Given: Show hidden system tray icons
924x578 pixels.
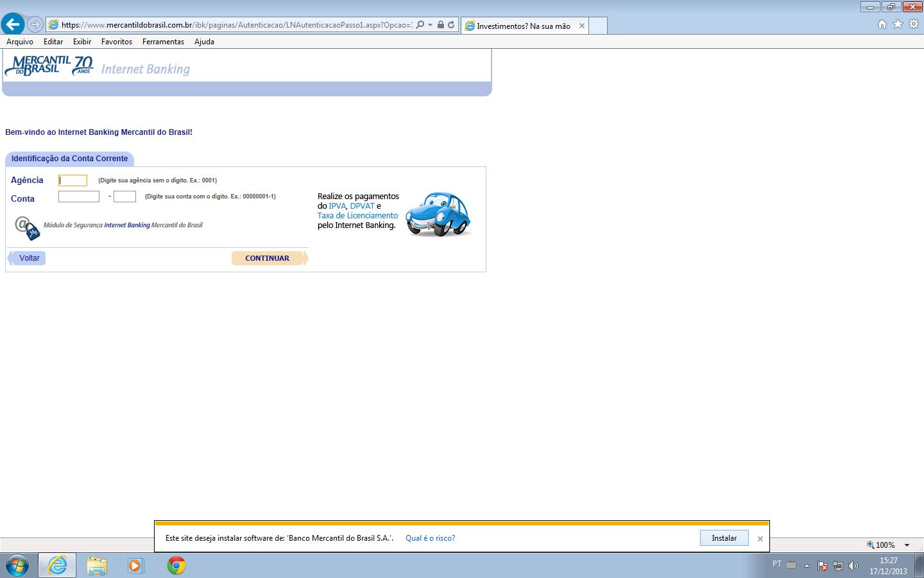Looking at the screenshot, I should point(807,566).
